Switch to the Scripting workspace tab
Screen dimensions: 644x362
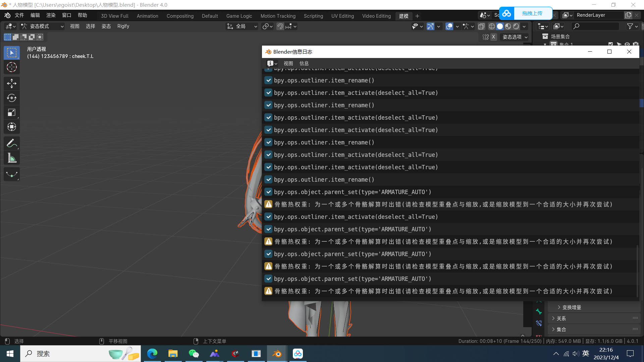tap(313, 16)
